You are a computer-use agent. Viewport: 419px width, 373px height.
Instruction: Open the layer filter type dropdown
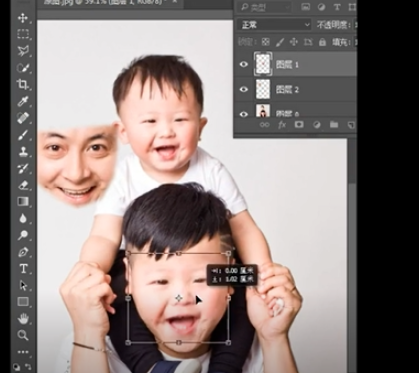tap(265, 7)
